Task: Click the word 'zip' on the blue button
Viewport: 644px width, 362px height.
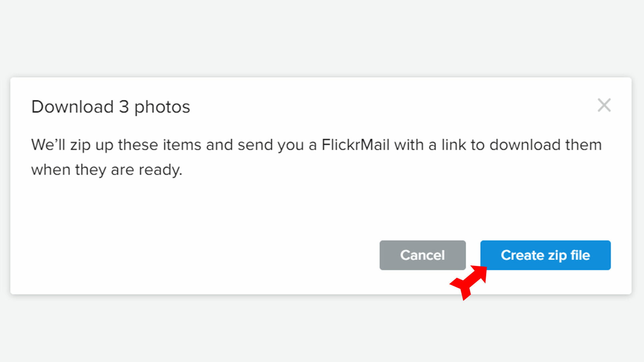Action: (x=557, y=255)
